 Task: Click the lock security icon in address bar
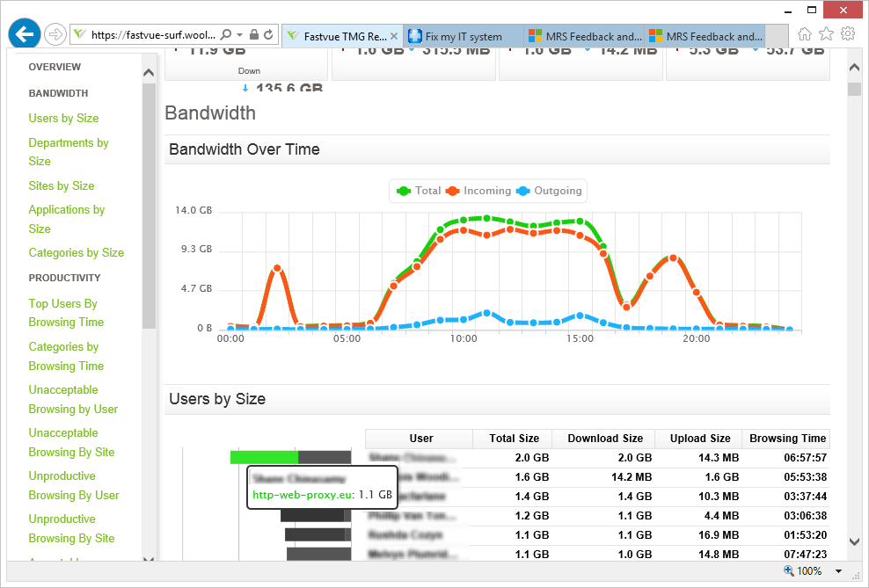click(254, 35)
